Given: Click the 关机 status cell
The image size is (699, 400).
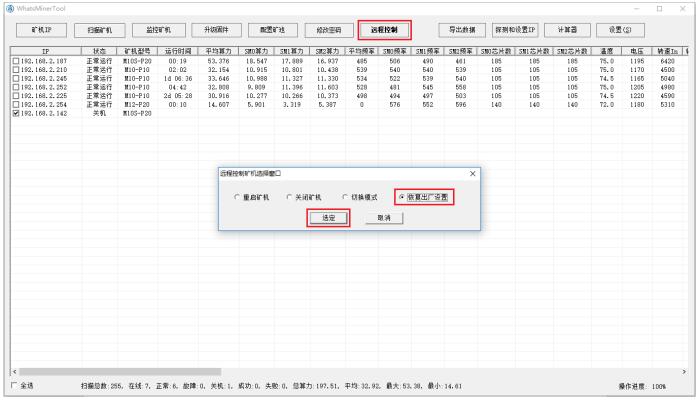Looking at the screenshot, I should (99, 113).
